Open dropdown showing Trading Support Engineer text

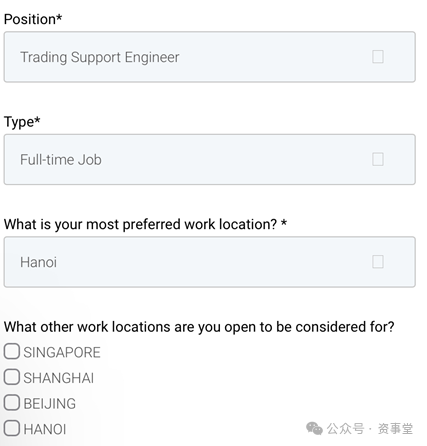210,57
